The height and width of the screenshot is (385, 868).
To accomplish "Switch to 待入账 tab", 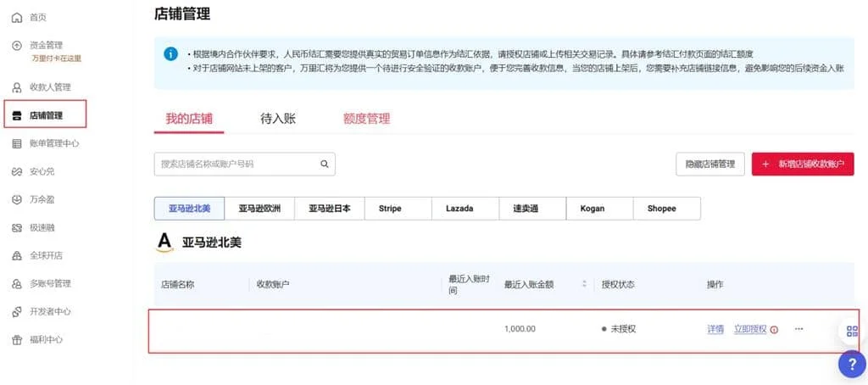I will (278, 119).
